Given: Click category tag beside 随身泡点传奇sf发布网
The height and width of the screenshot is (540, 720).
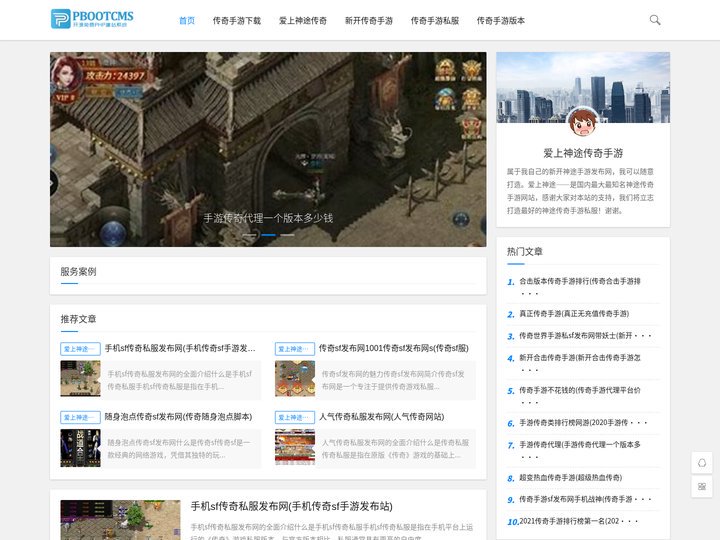Looking at the screenshot, I should (80, 417).
